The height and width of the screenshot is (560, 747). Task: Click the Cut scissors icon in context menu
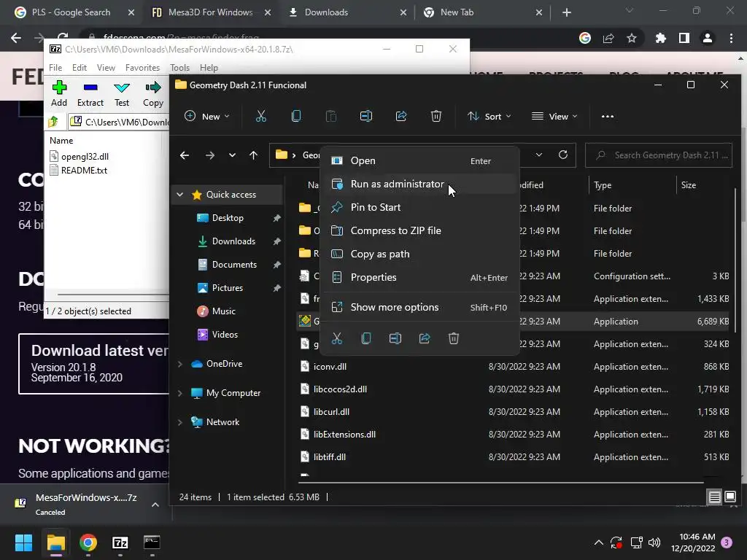pos(337,338)
